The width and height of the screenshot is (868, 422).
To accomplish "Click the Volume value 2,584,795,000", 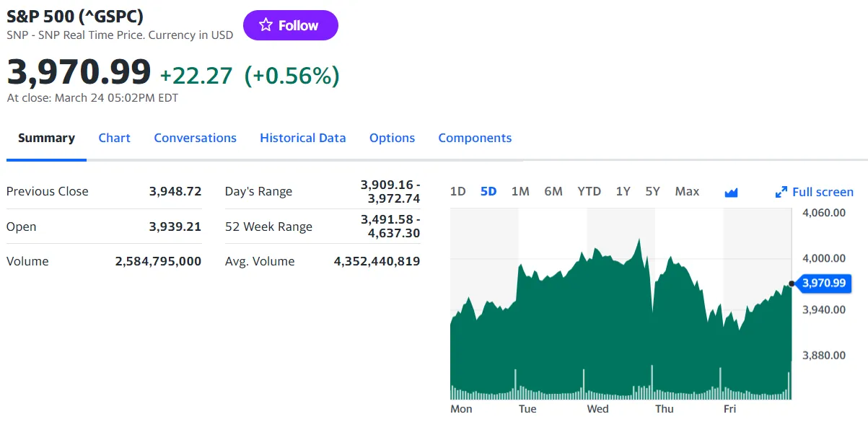I will (x=158, y=261).
